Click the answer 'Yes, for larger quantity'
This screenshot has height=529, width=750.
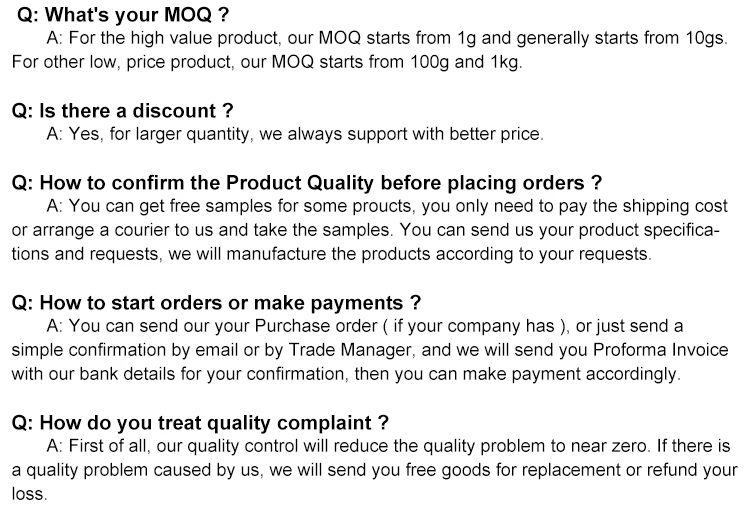click(x=159, y=134)
